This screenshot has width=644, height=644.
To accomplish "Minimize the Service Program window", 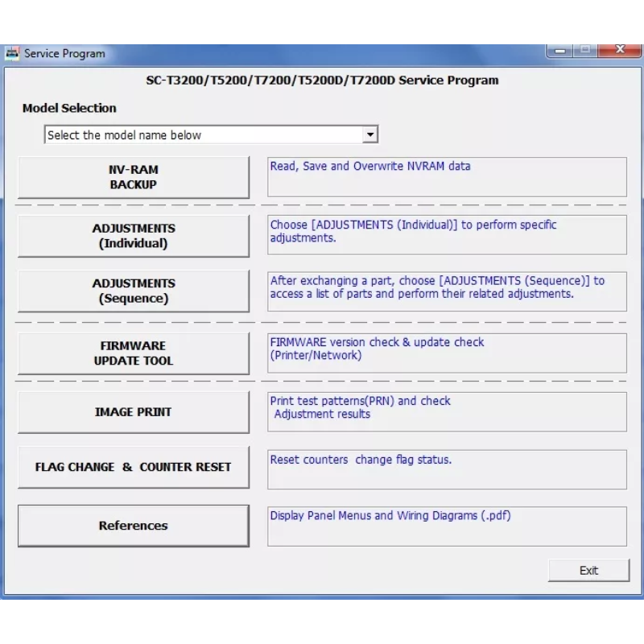I will click(x=560, y=51).
